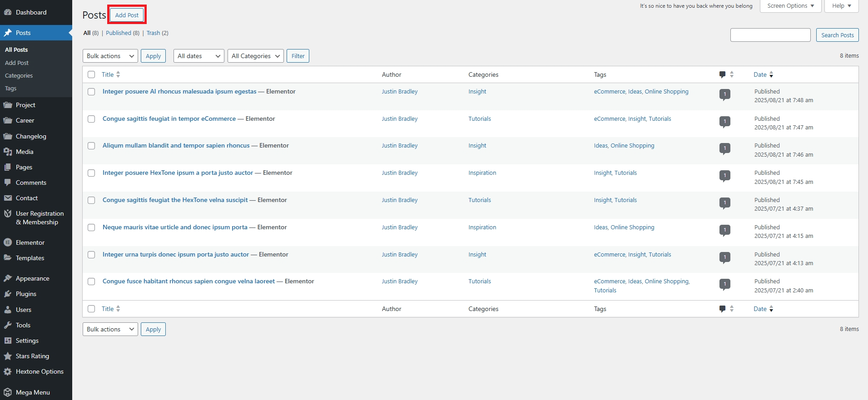Open the Appearance menu in sidebar
The height and width of the screenshot is (400, 868).
[x=32, y=278]
